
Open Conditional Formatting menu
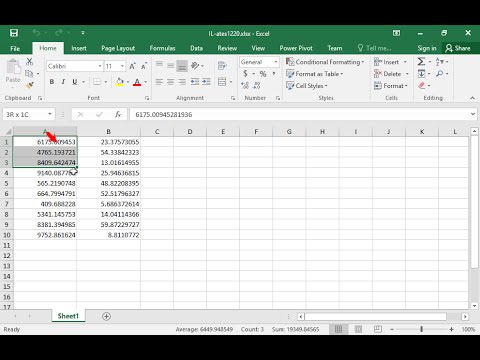pos(325,62)
